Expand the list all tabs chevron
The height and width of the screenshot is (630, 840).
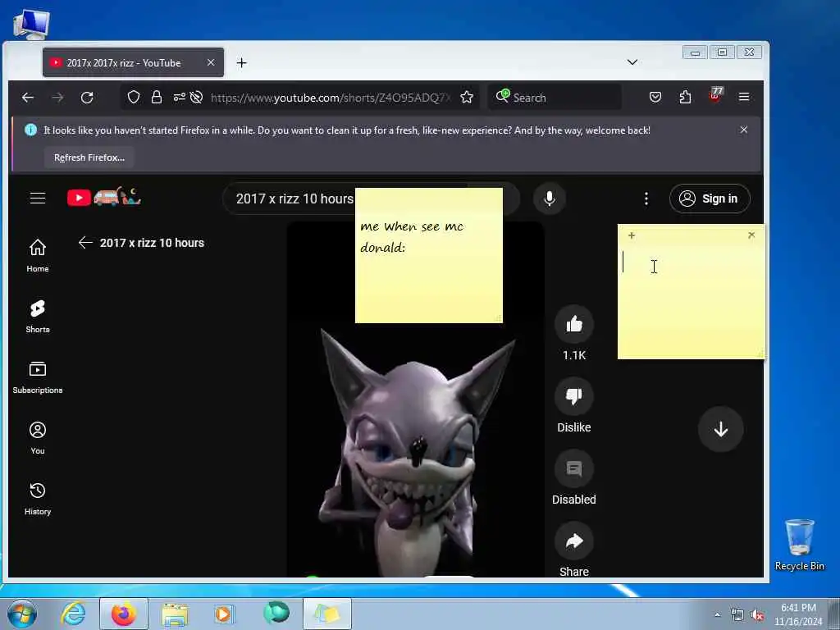(x=632, y=62)
